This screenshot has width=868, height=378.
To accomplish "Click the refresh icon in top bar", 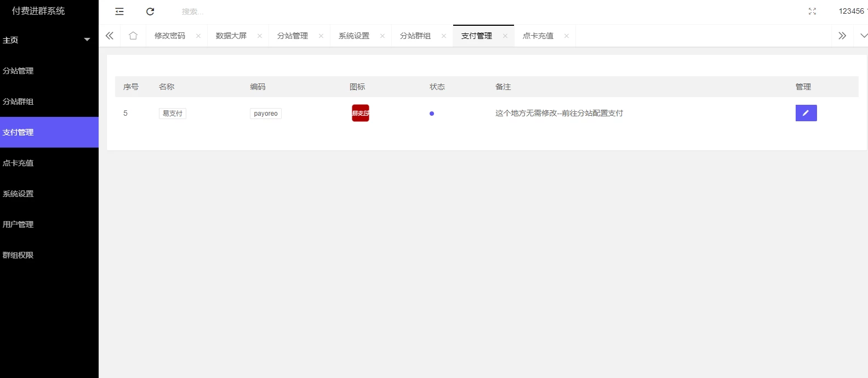I will tap(150, 12).
